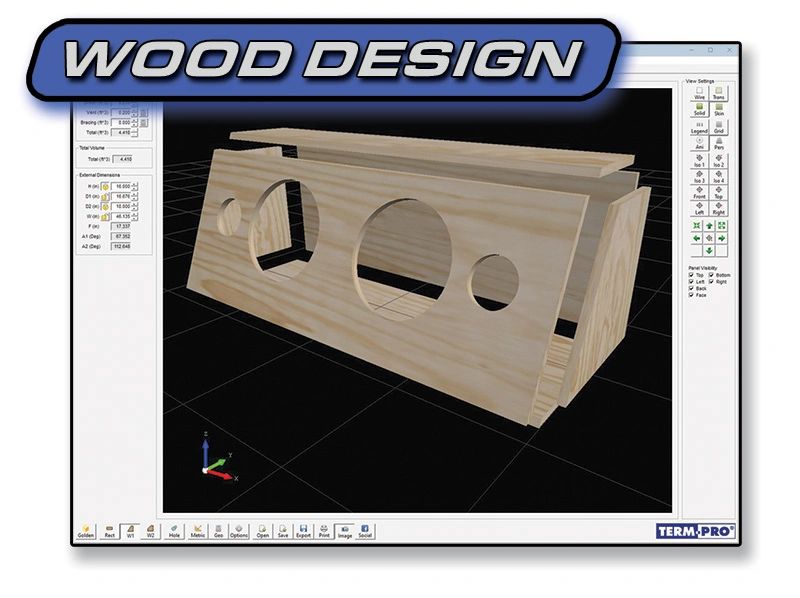800x598 pixels.
Task: Open the Options dialog
Action: (239, 531)
